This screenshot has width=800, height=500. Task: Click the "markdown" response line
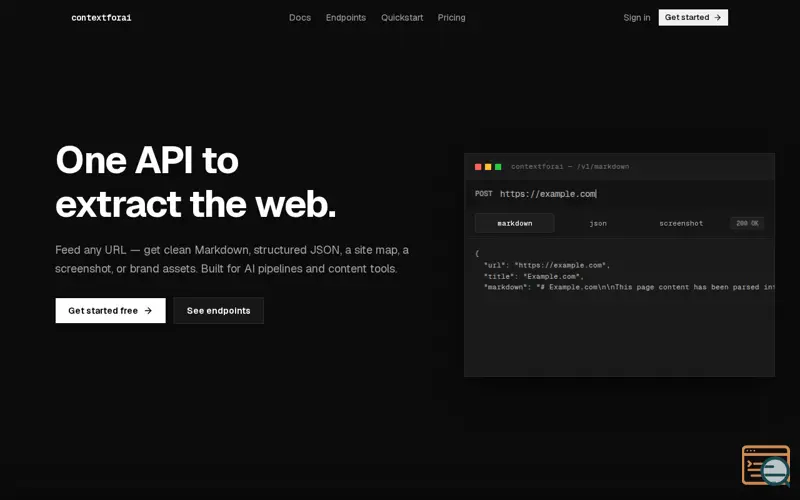pyautogui.click(x=629, y=287)
